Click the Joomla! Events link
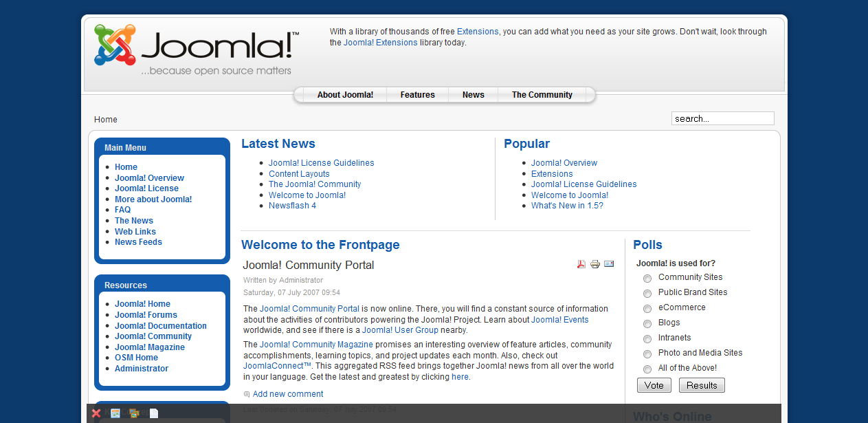The height and width of the screenshot is (423, 868). [560, 320]
